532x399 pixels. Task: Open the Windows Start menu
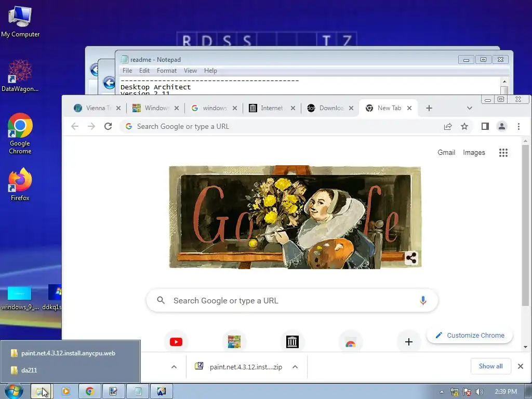14,392
